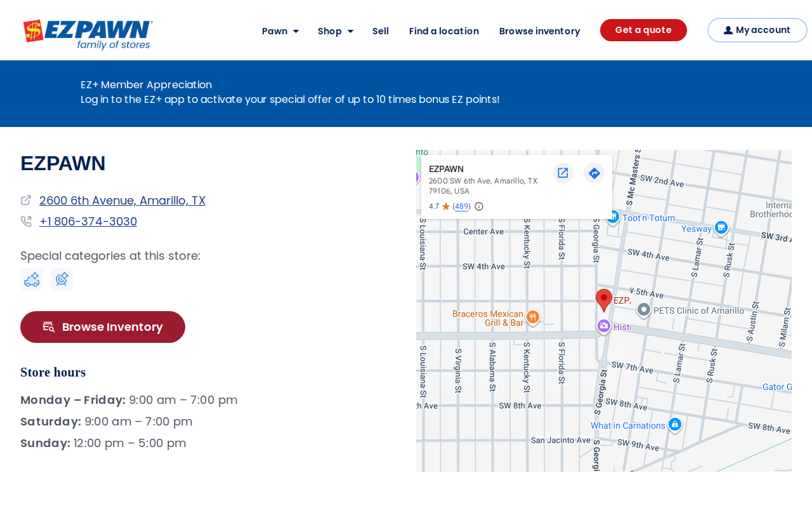Image resolution: width=812 pixels, height=508 pixels.
Task: Click the Special categories at this store label
Action: pos(110,256)
